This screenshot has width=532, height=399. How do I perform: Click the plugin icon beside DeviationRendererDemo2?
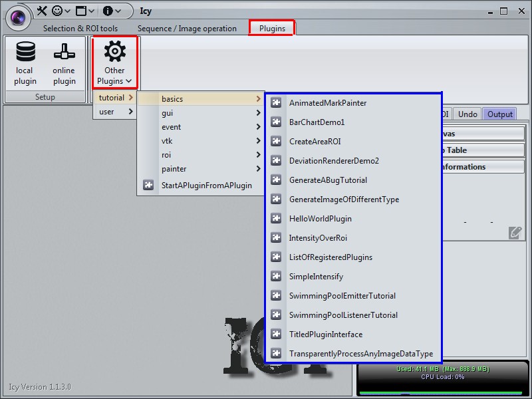pos(276,160)
